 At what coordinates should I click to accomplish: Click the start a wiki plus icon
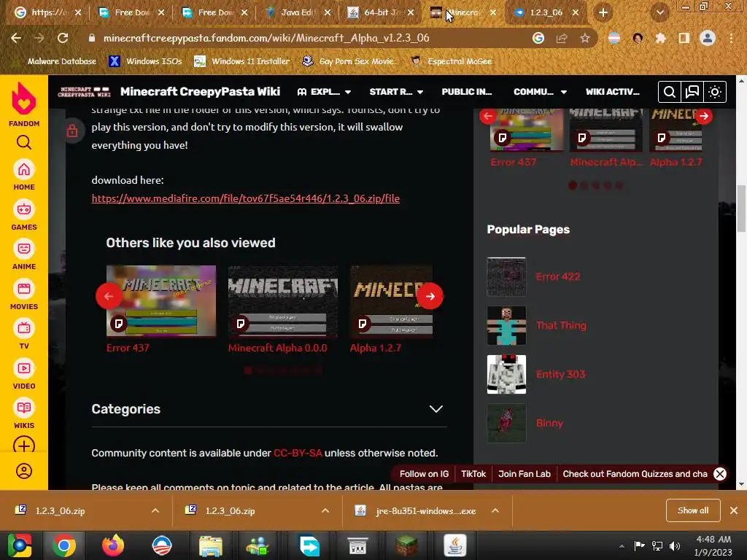click(24, 446)
